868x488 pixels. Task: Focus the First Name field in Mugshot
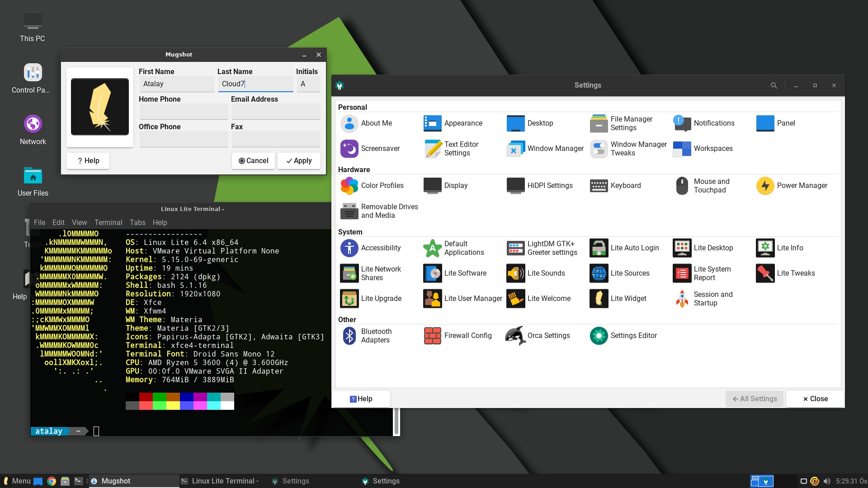pyautogui.click(x=177, y=84)
